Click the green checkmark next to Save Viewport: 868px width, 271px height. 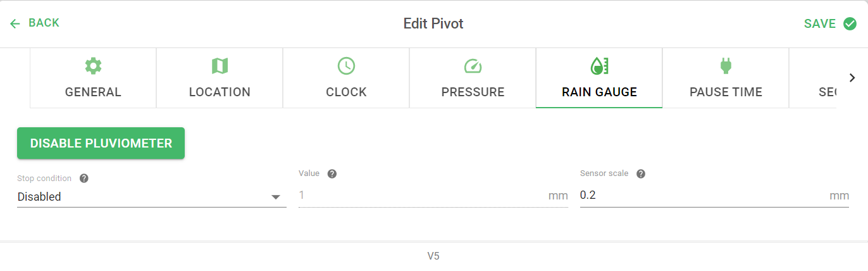[x=850, y=23]
